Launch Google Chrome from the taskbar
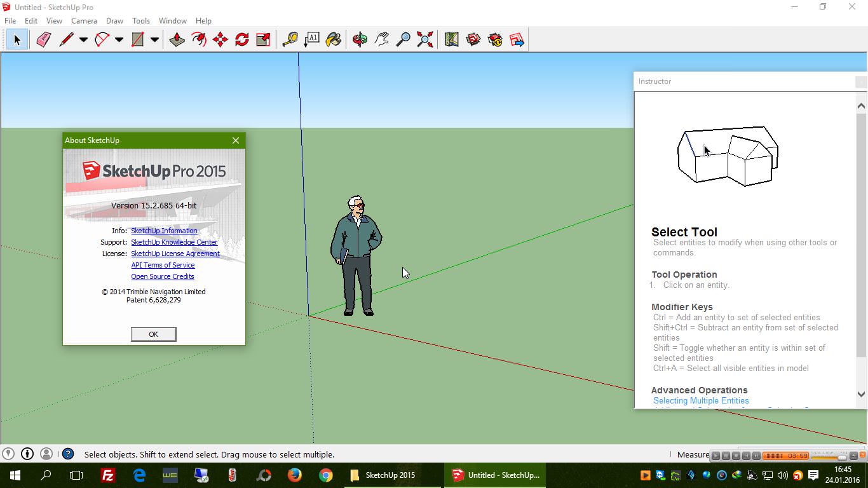The height and width of the screenshot is (488, 868). (x=325, y=475)
